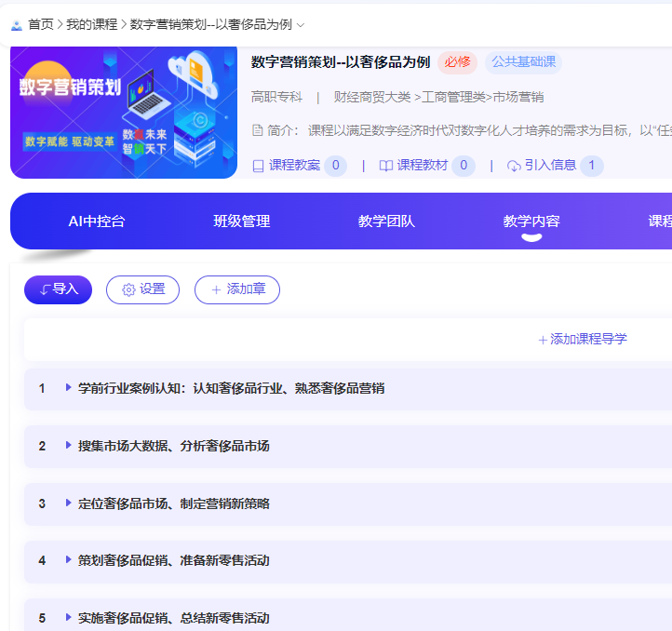This screenshot has height=631, width=672.
Task: Click the 课程教案 book icon
Action: click(259, 166)
